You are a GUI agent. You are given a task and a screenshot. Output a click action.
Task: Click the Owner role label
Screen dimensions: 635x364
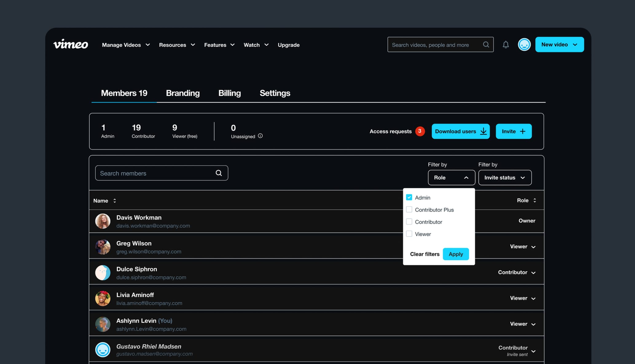coord(527,221)
